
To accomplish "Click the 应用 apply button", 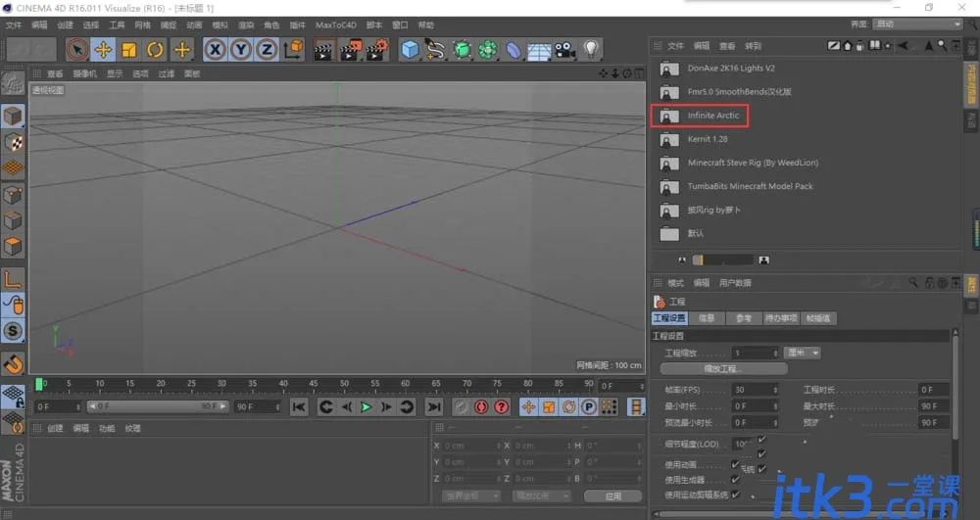I will pos(613,496).
